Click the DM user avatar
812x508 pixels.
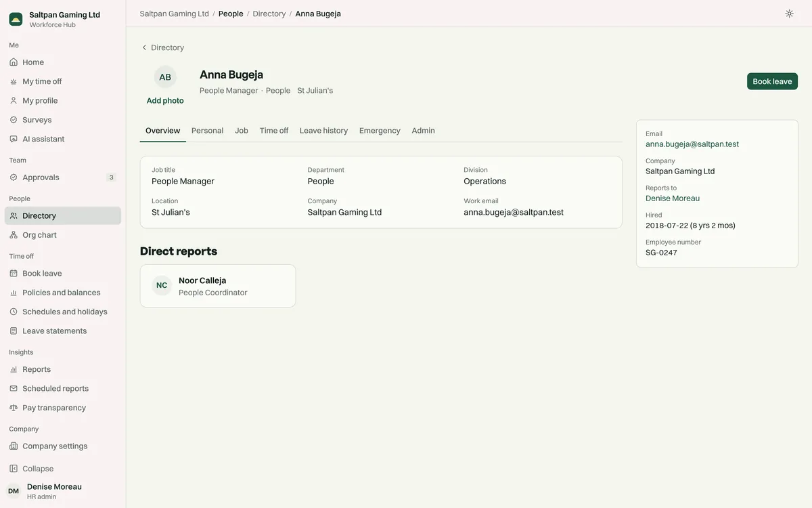coord(14,491)
